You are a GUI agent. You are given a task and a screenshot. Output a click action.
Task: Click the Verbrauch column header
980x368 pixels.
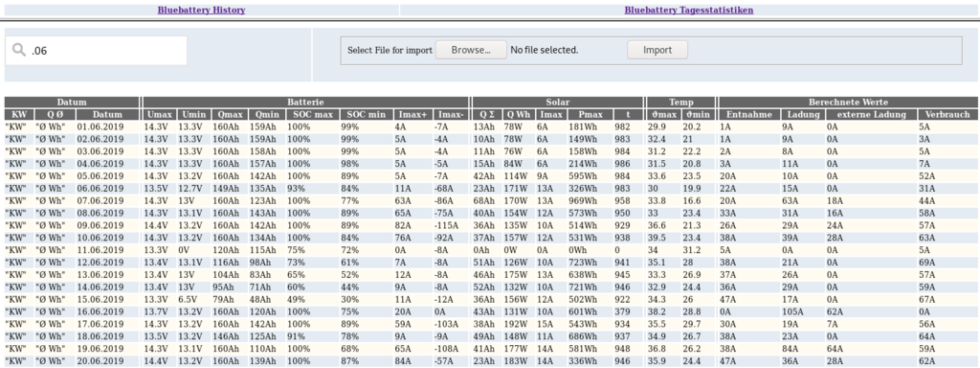(948, 115)
